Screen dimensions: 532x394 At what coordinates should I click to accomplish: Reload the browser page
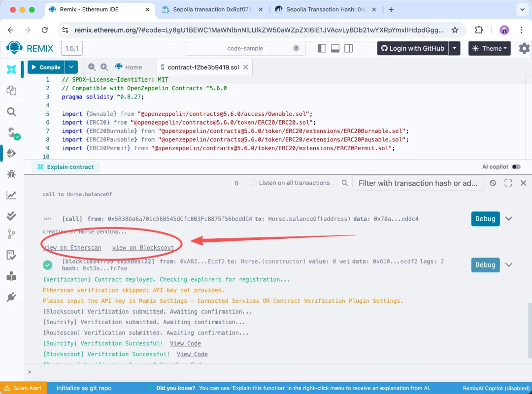(x=45, y=30)
